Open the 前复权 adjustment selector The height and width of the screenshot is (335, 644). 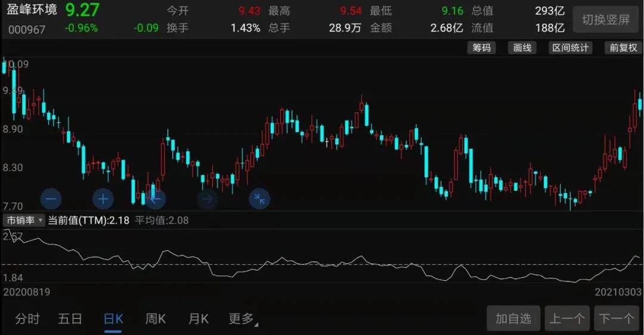[x=623, y=48]
